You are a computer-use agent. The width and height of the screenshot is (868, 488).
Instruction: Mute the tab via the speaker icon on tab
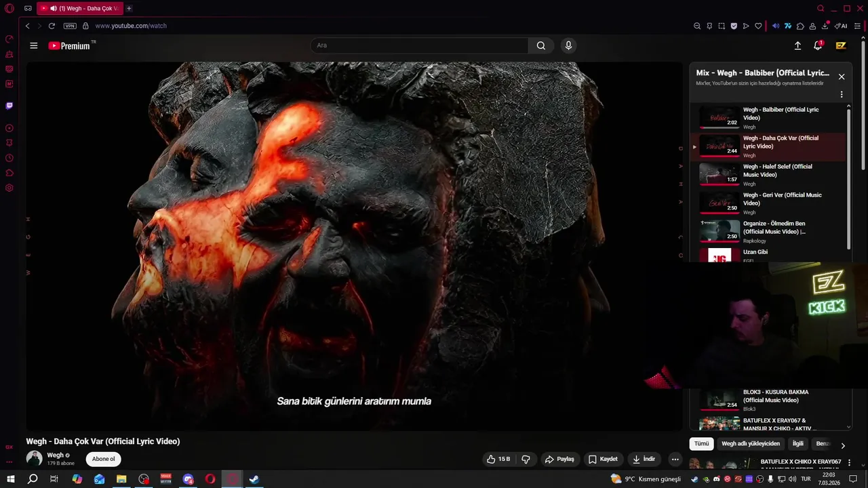click(x=54, y=8)
